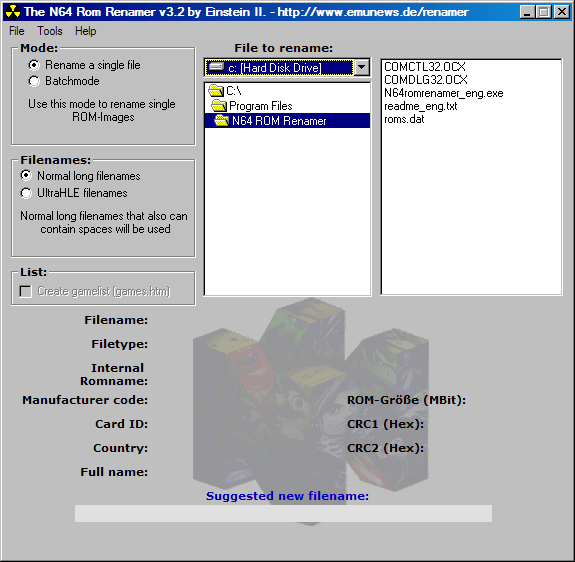Click the C:\ folder icon
575x562 pixels.
(x=216, y=91)
